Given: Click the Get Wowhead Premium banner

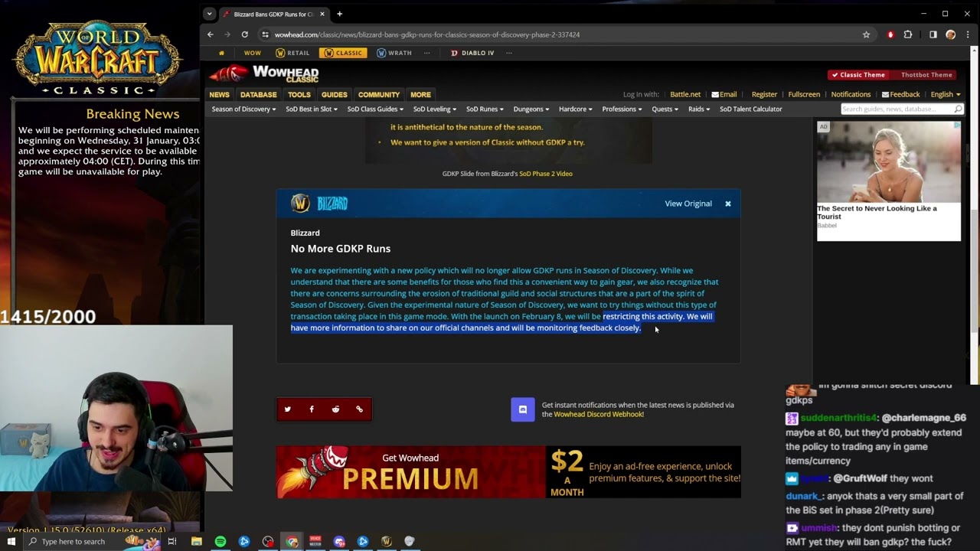Looking at the screenshot, I should pos(508,472).
